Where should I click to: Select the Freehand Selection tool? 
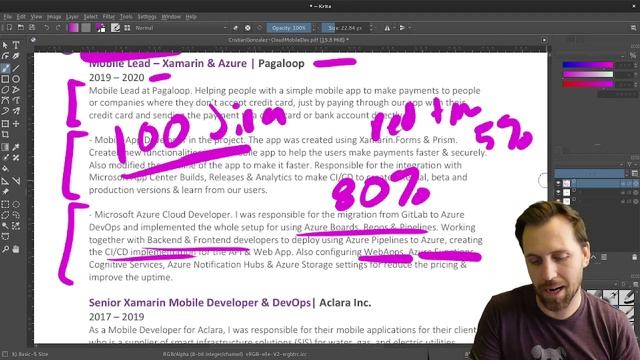point(16,215)
